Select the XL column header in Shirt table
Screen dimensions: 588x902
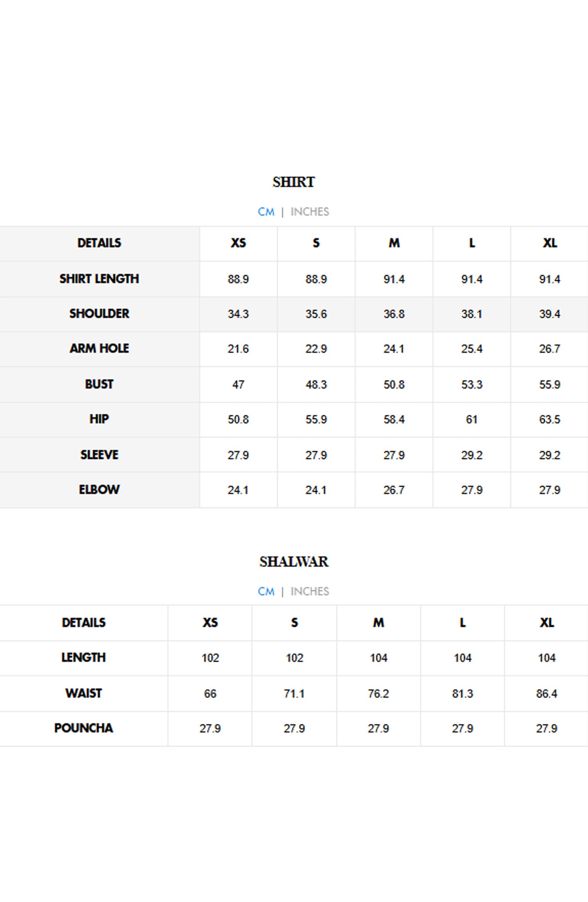tap(550, 243)
